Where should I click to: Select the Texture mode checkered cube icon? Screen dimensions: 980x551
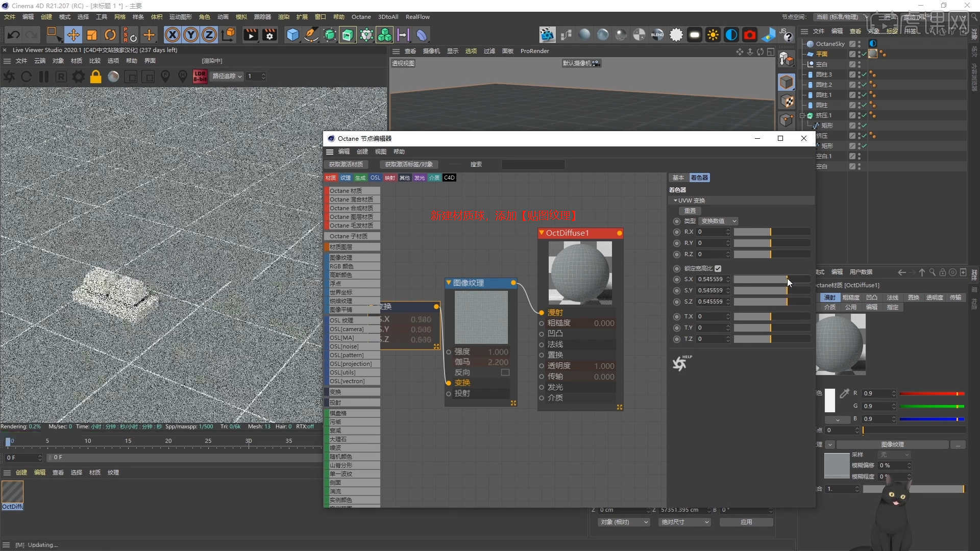(787, 101)
